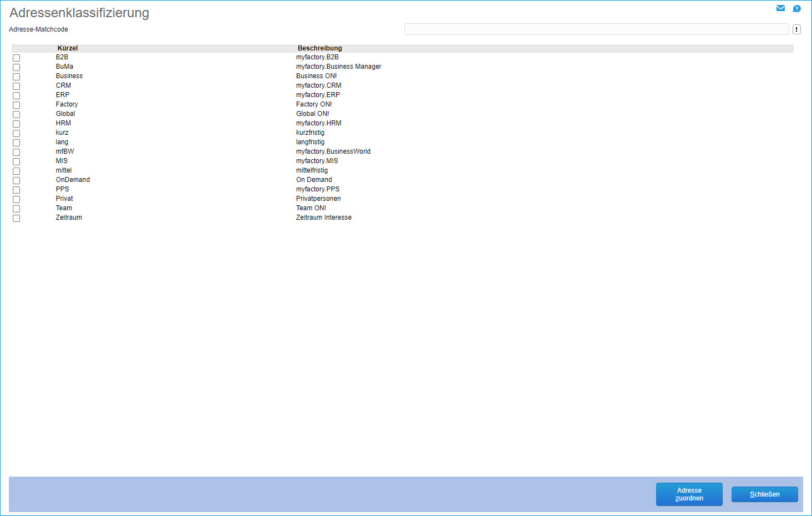Enable the Global checkbox
Screen dimensions: 812x516
click(x=16, y=114)
